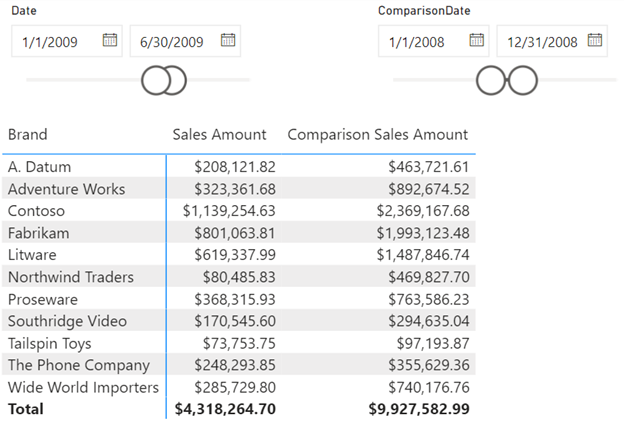Click Wide World Importers comparison $740,176.76
Viewport: 624px width, 425px height.
(429, 387)
